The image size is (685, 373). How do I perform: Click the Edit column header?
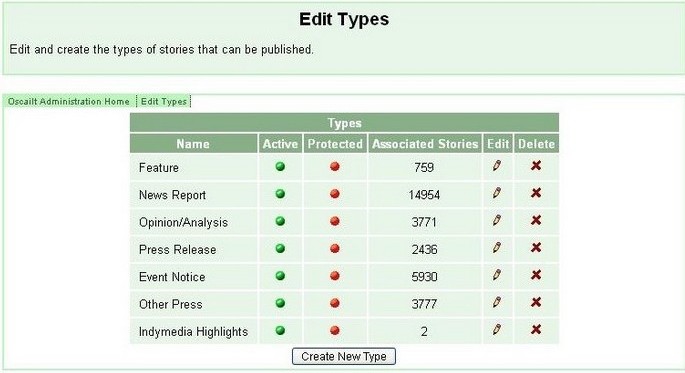coord(498,144)
